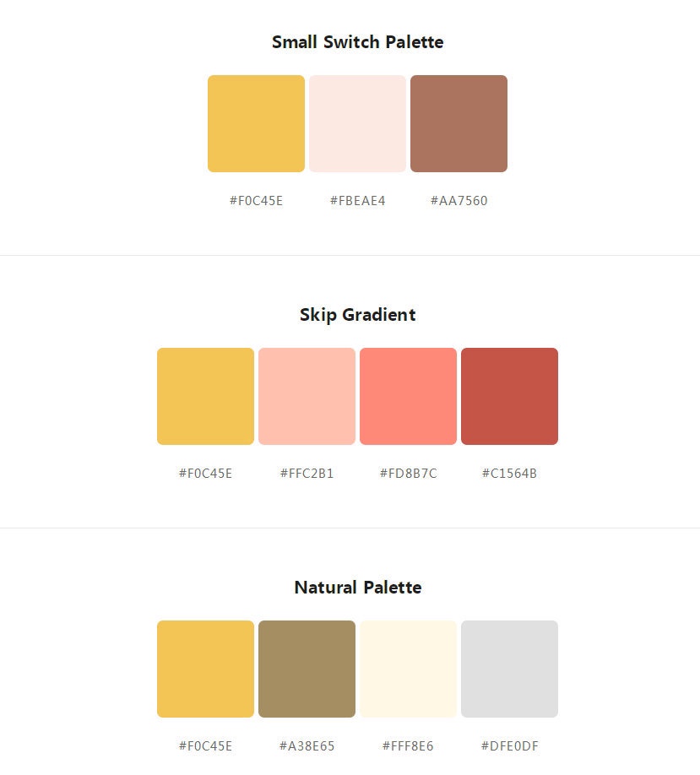Choose the cream swatch above #FFF8E6
The width and height of the screenshot is (700, 775).
click(x=409, y=669)
